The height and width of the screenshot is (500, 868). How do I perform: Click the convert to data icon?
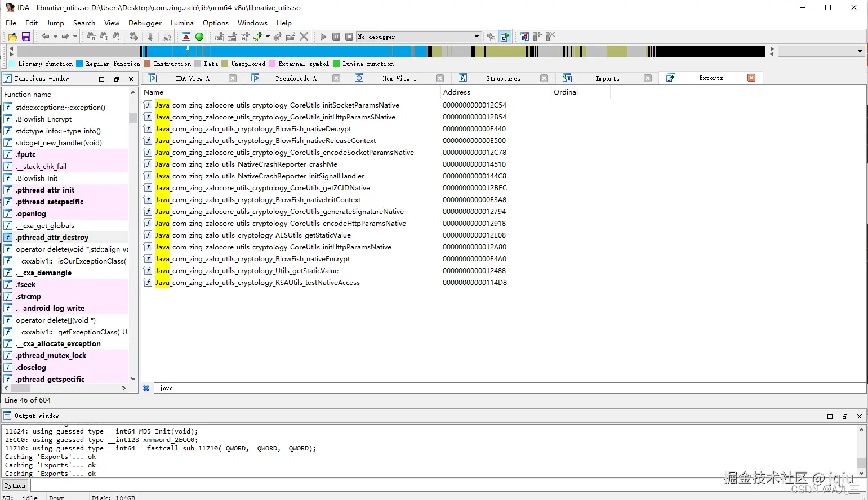point(232,37)
